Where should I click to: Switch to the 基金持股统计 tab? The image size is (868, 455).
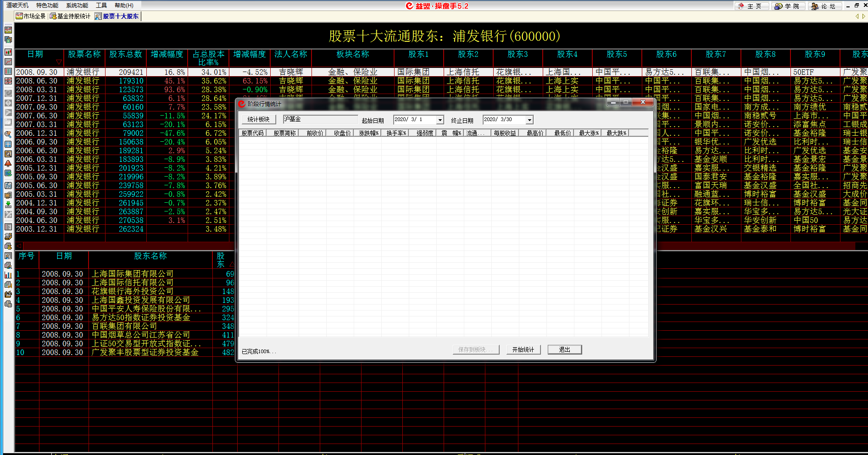70,16
